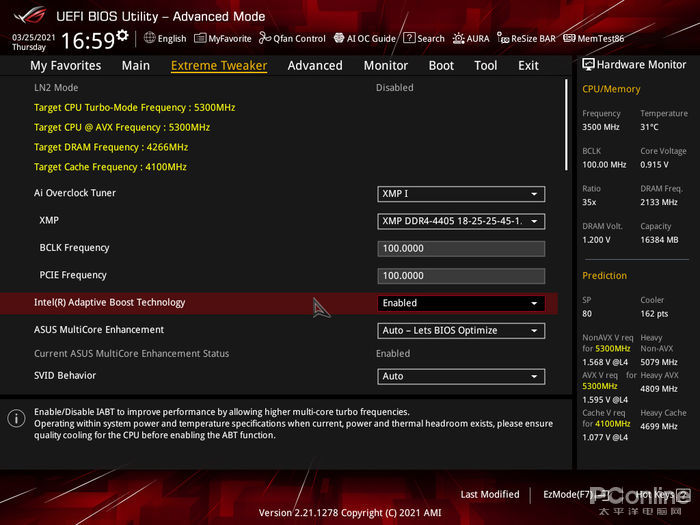This screenshot has height=525, width=700.
Task: Go to the Exit tab
Action: (528, 66)
